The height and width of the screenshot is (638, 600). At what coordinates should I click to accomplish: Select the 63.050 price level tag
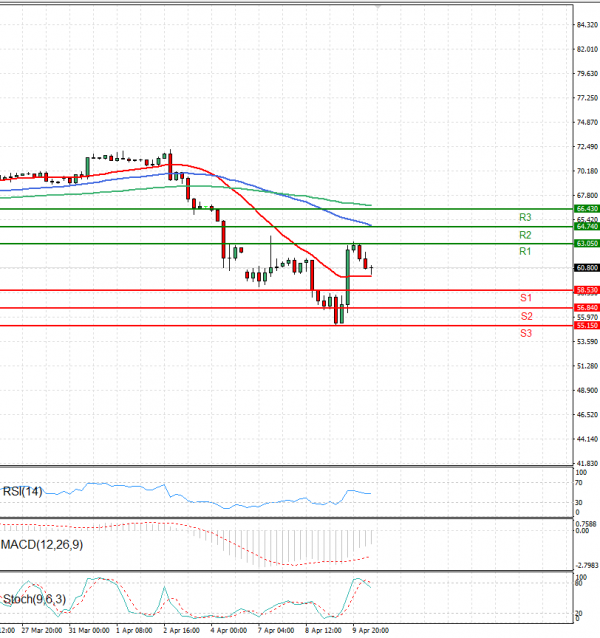click(x=587, y=243)
